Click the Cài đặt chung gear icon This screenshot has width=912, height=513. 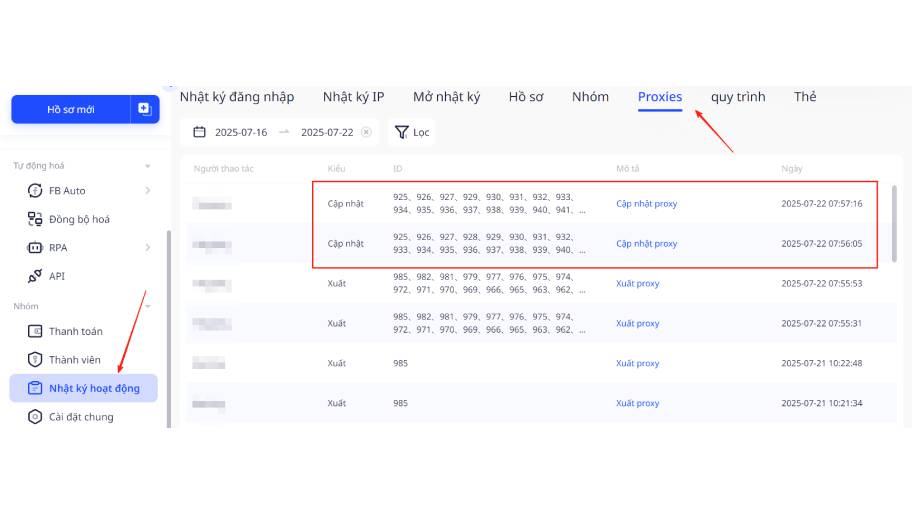tap(35, 416)
